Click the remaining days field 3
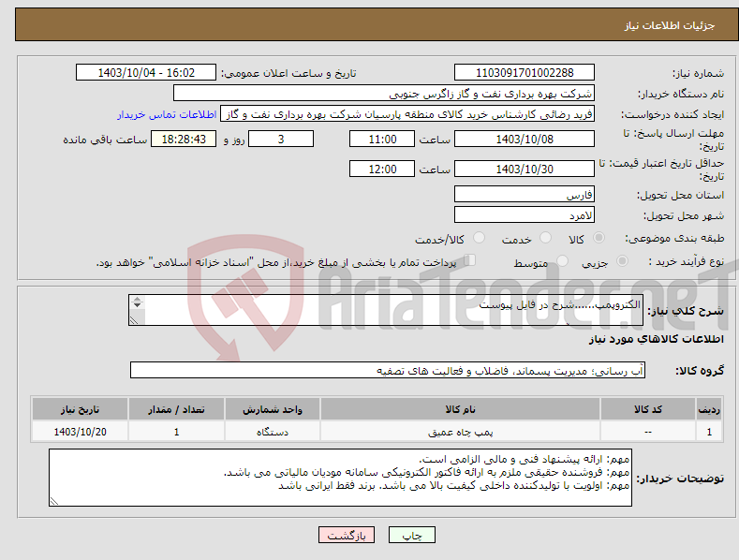This screenshot has width=739, height=560. tap(281, 139)
